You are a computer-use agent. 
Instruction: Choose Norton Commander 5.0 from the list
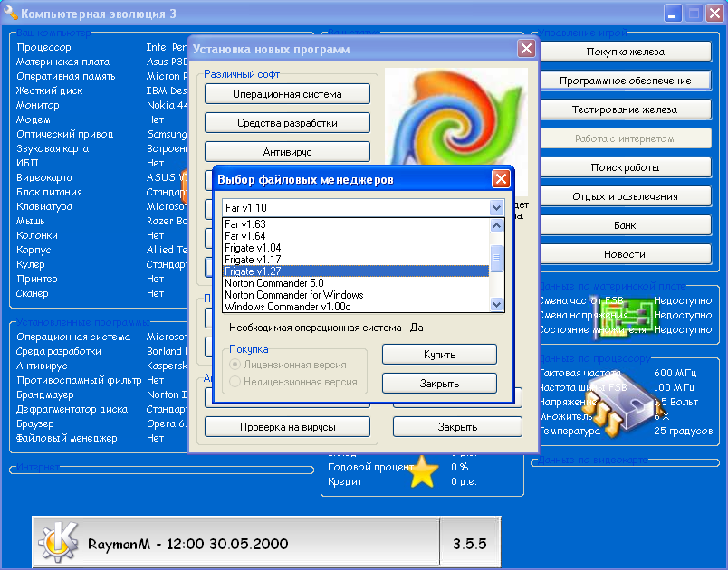(x=356, y=283)
